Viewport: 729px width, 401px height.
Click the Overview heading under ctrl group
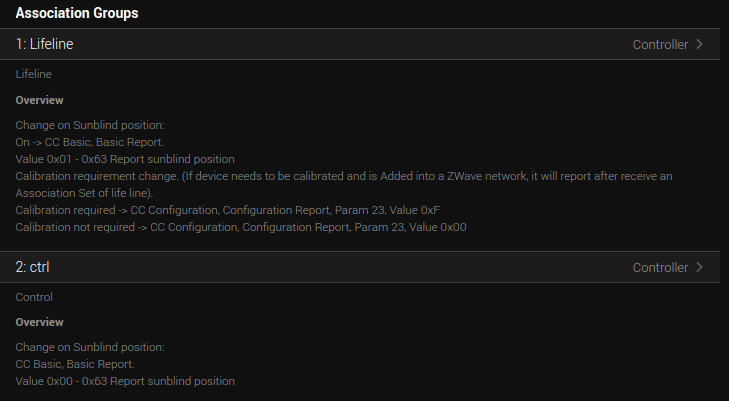pyautogui.click(x=40, y=322)
